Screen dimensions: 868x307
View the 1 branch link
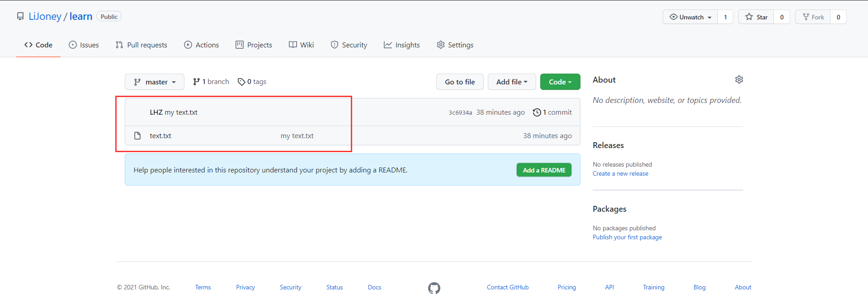[211, 82]
